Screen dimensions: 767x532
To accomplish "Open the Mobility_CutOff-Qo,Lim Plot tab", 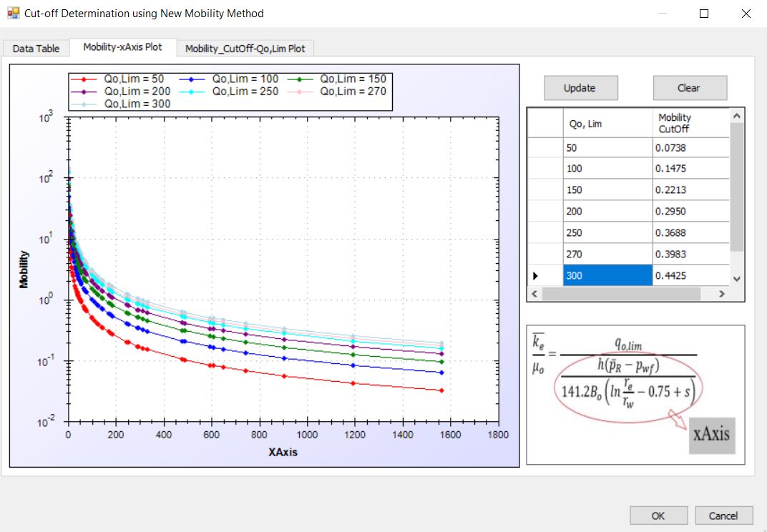I will (x=245, y=49).
